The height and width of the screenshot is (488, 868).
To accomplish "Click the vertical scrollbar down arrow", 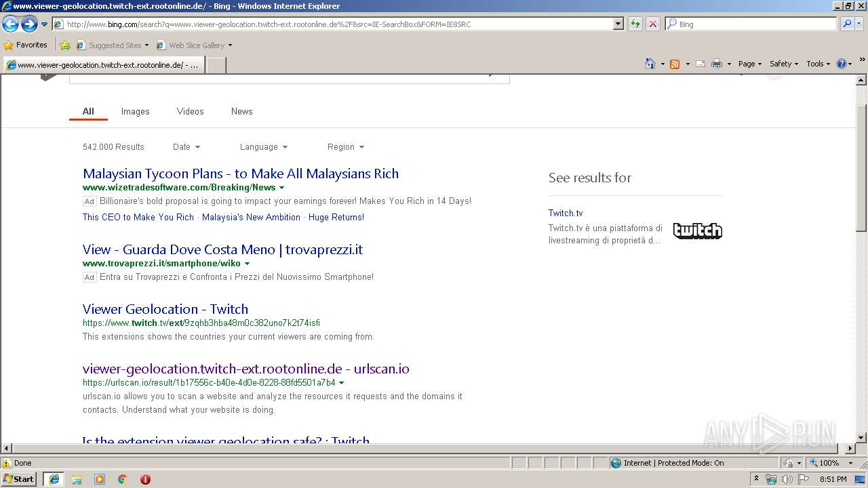I will 861,438.
